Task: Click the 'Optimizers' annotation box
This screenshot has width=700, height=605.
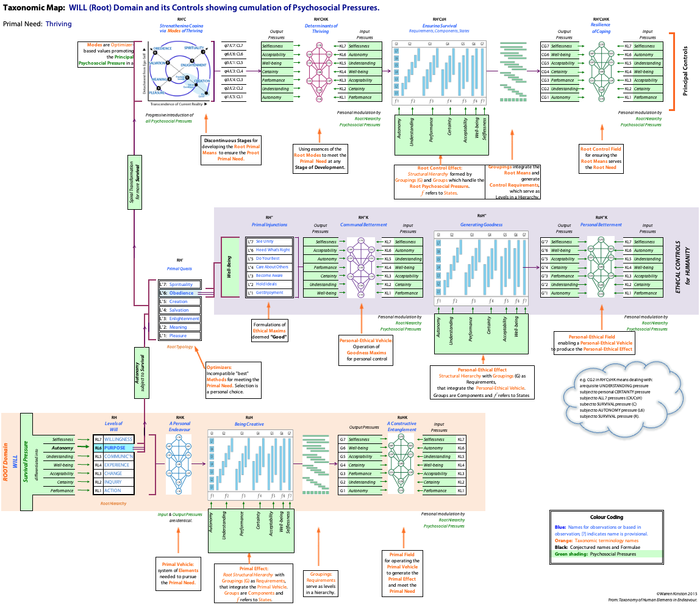Action: 232,379
